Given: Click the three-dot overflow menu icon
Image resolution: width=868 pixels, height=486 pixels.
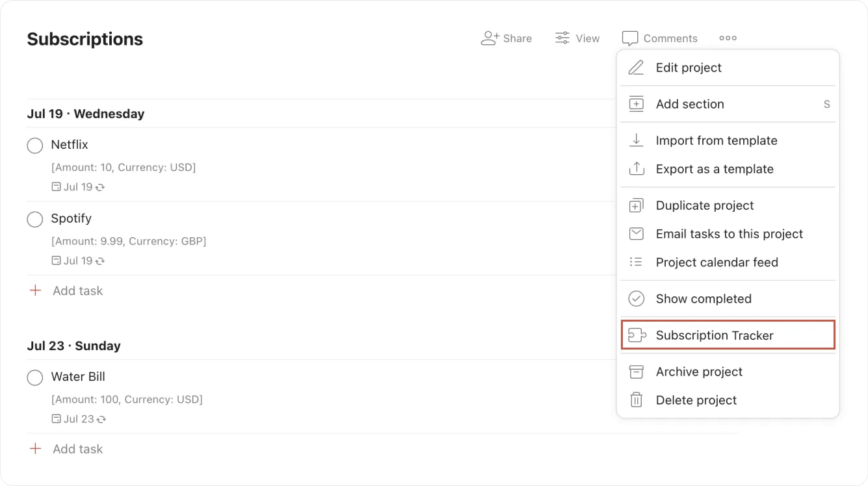Looking at the screenshot, I should (x=728, y=38).
